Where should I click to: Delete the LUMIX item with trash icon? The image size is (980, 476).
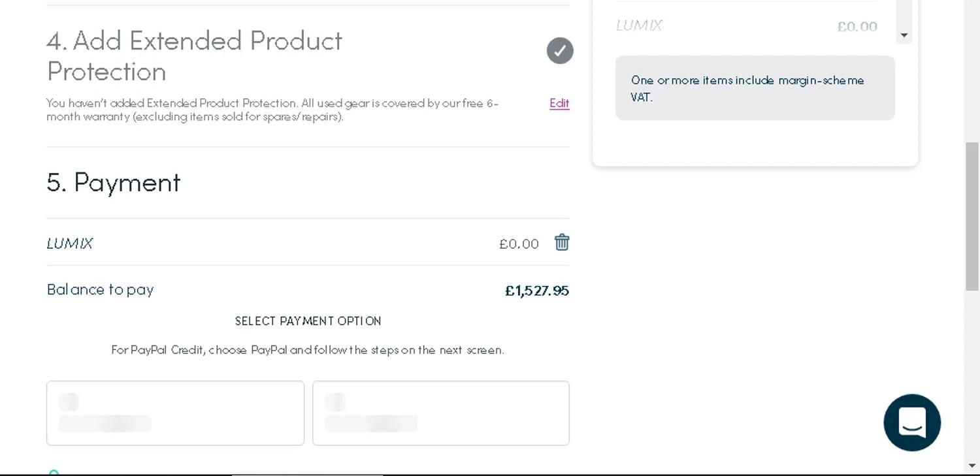[x=562, y=243]
